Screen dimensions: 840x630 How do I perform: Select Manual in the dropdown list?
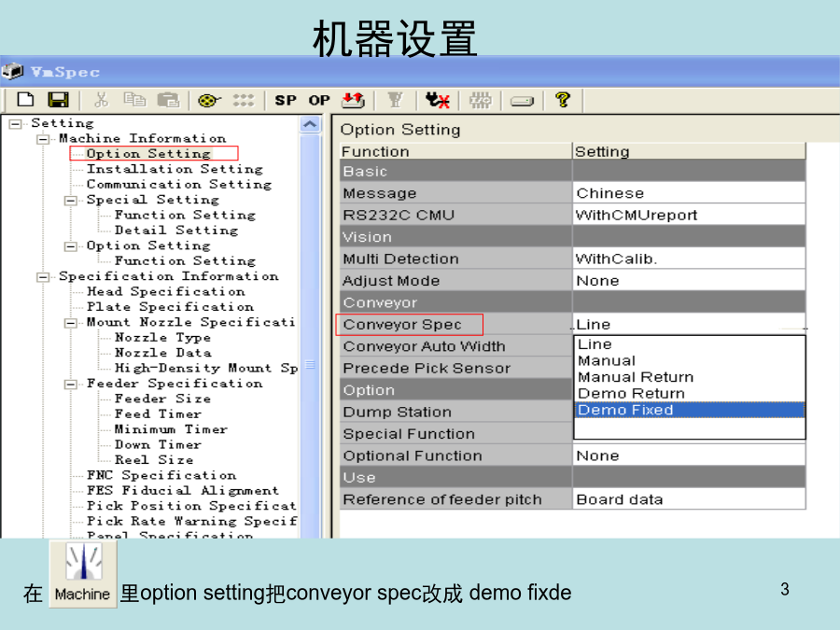(x=689, y=361)
